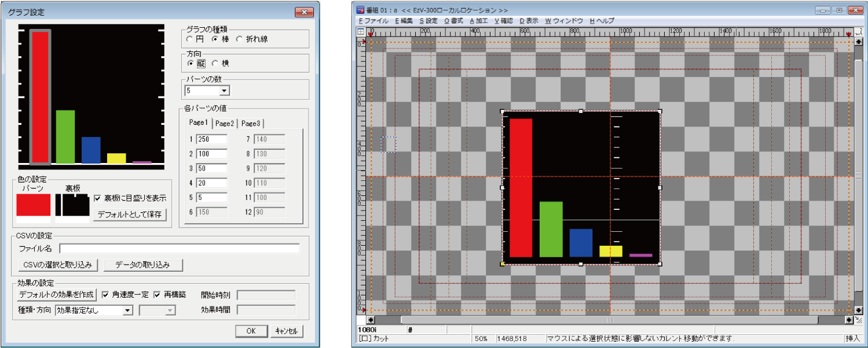Image resolution: width=868 pixels, height=348 pixels.
Task: Click the horizontal scrollbar left arrow
Action: [370, 320]
